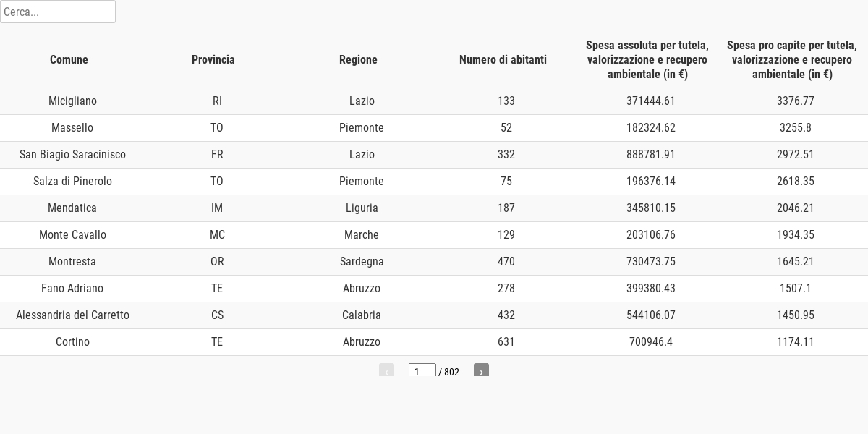Sort by Provincia column header
Image resolution: width=868 pixels, height=434 pixels.
[213, 60]
